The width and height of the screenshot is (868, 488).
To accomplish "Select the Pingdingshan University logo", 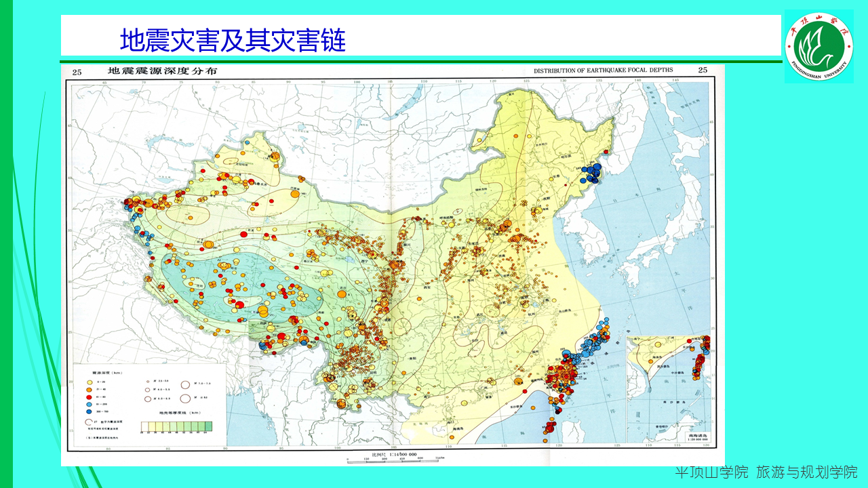I will [818, 46].
